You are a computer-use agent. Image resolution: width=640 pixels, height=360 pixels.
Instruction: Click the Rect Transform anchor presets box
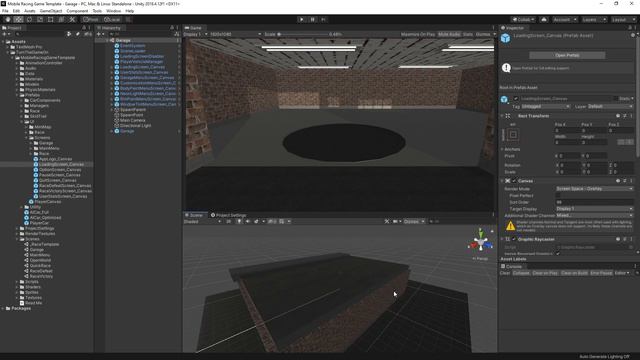[x=513, y=134]
